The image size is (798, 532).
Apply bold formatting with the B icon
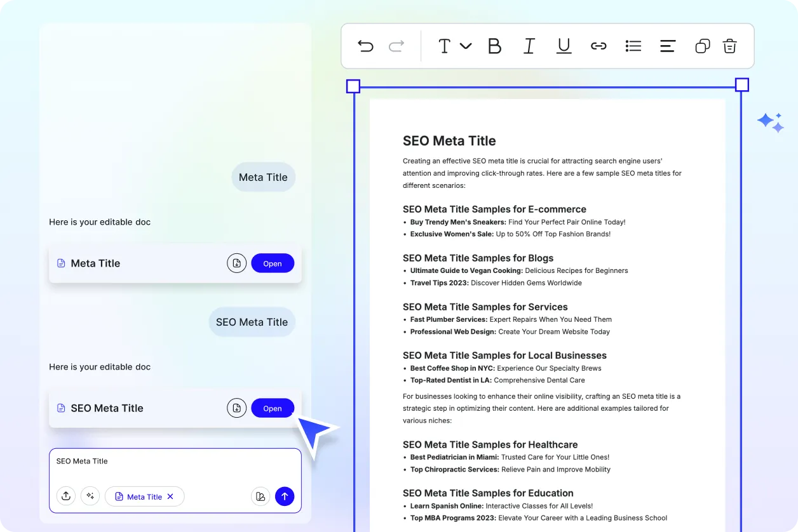(x=495, y=46)
